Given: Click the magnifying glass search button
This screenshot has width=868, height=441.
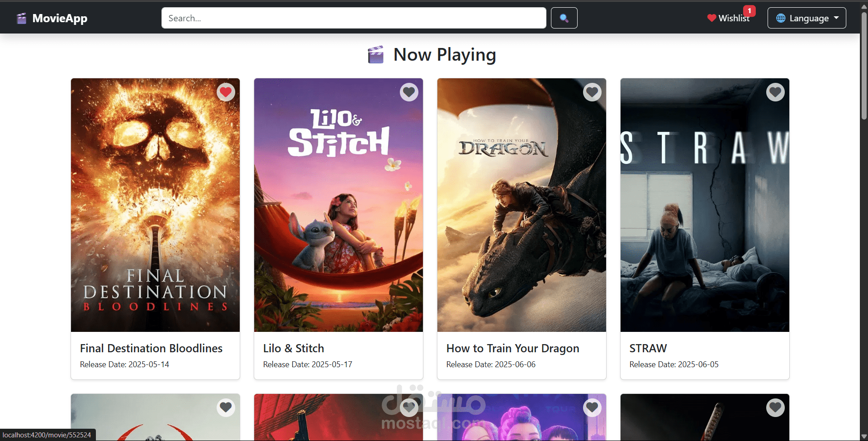Looking at the screenshot, I should [x=564, y=18].
